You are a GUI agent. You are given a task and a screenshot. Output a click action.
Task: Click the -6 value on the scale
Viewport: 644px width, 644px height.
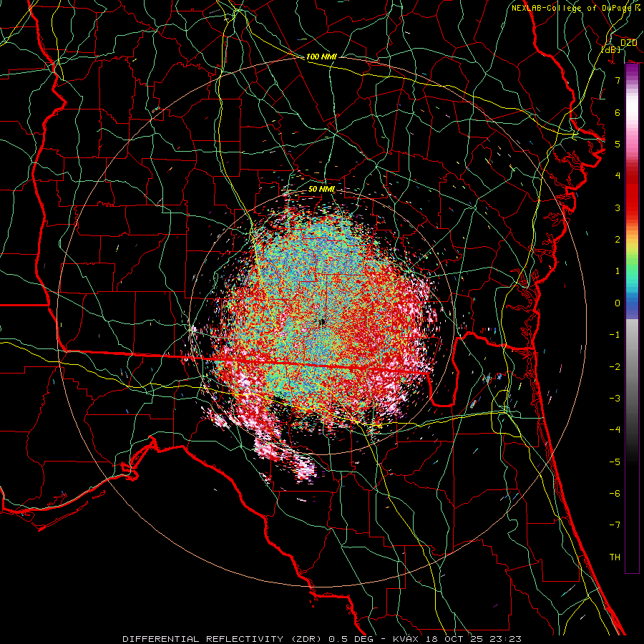615,494
